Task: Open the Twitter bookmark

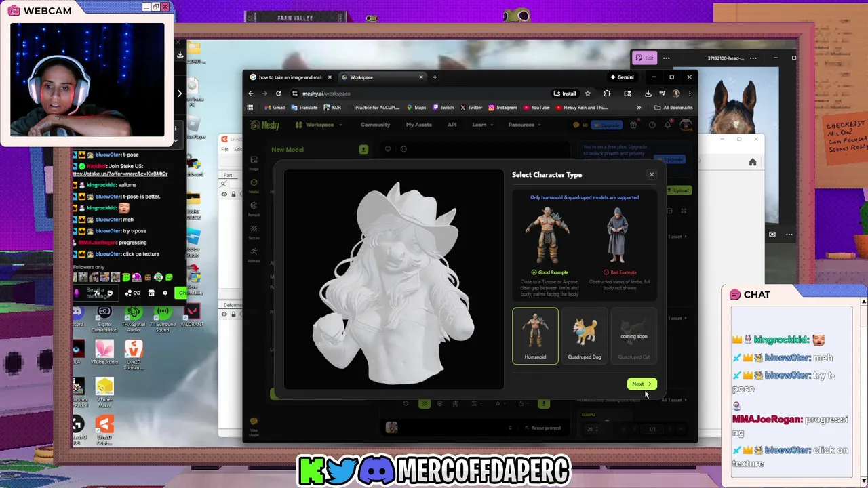Action: 471,108
